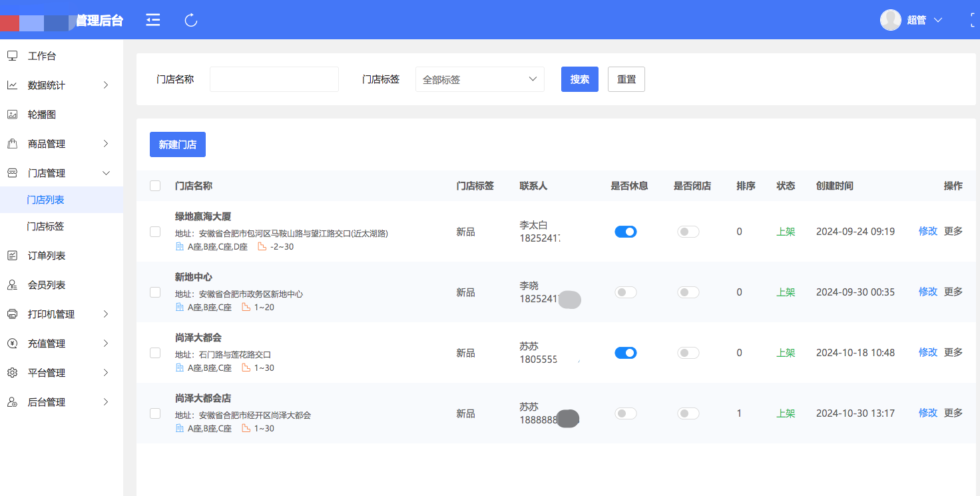Expand the 打印机管理 sidebar menu

click(61, 314)
